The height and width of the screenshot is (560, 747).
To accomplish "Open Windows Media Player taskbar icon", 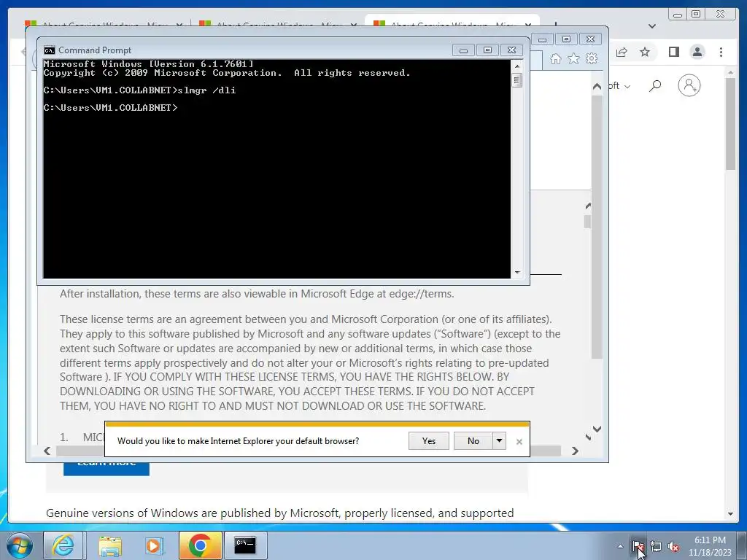I will point(154,545).
